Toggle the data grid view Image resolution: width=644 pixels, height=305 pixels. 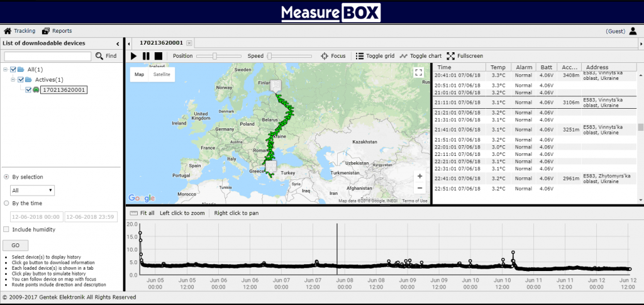click(x=375, y=56)
